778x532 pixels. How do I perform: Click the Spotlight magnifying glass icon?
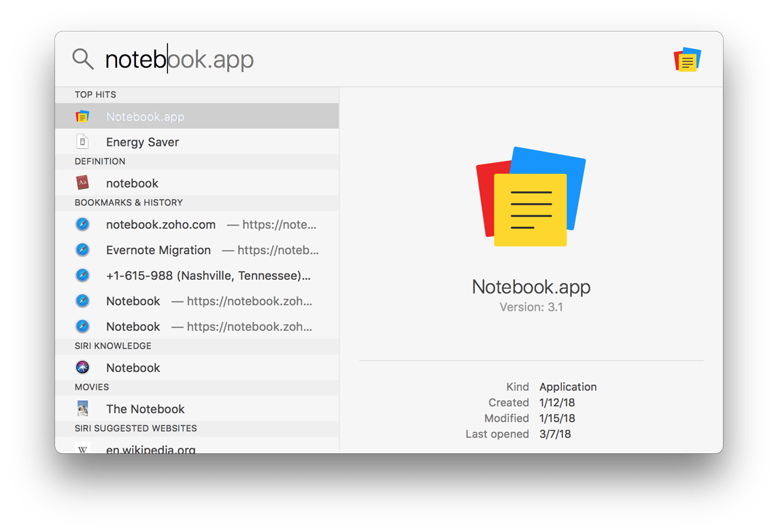[x=83, y=59]
